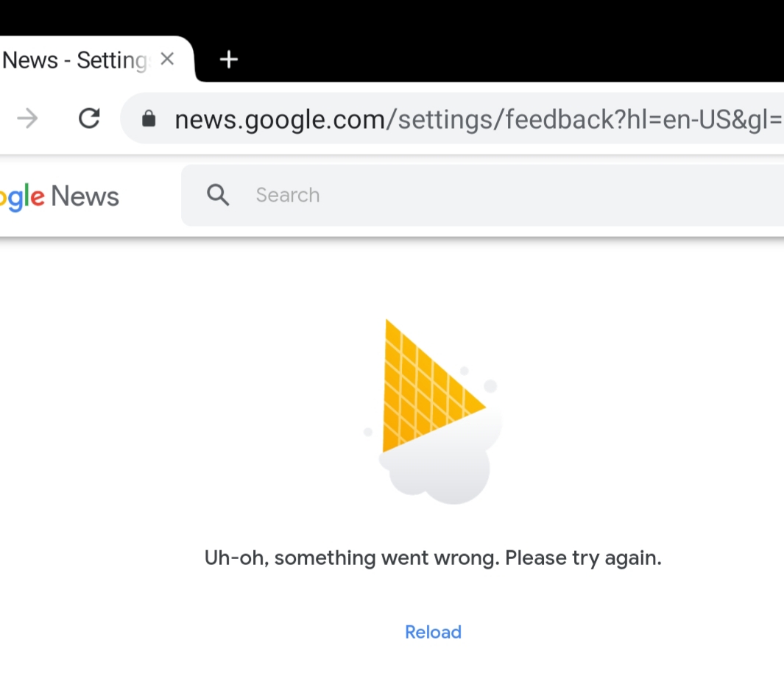Image resolution: width=784 pixels, height=679 pixels.
Task: Click the 'Search' placeholder text
Action: tap(287, 195)
